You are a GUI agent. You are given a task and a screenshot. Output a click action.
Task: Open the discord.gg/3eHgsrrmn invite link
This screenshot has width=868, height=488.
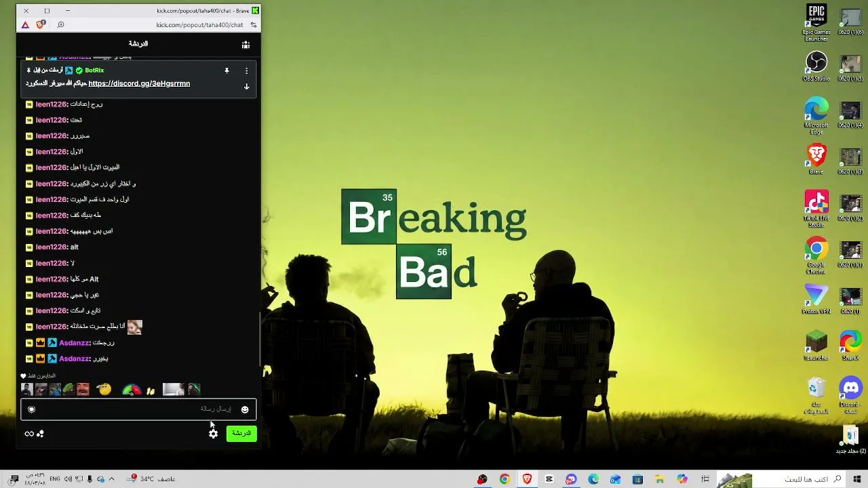pos(139,83)
